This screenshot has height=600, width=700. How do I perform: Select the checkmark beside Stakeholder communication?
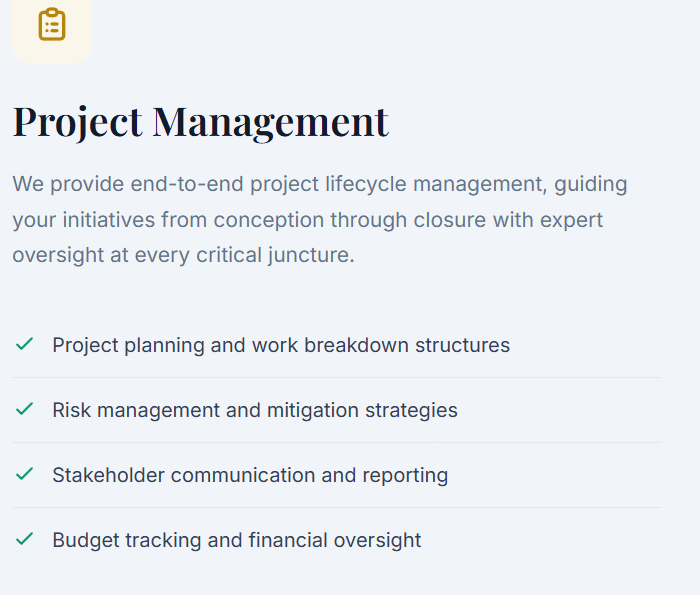point(25,474)
